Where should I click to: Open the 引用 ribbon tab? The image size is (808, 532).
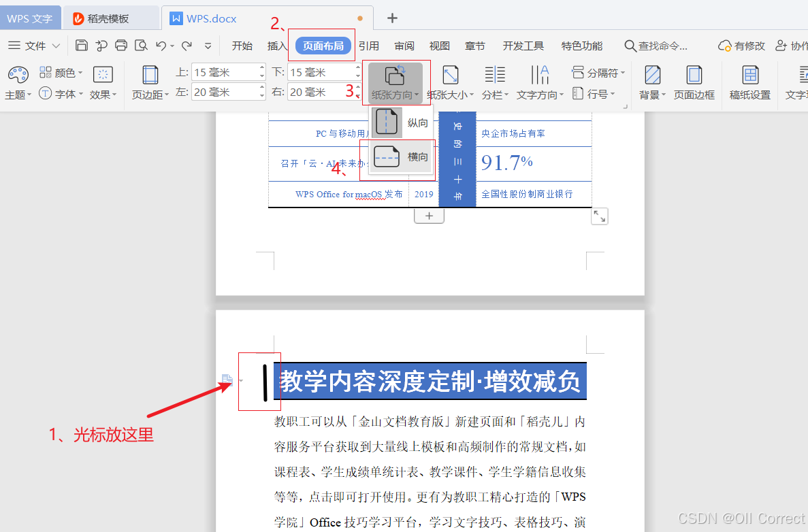(x=369, y=46)
